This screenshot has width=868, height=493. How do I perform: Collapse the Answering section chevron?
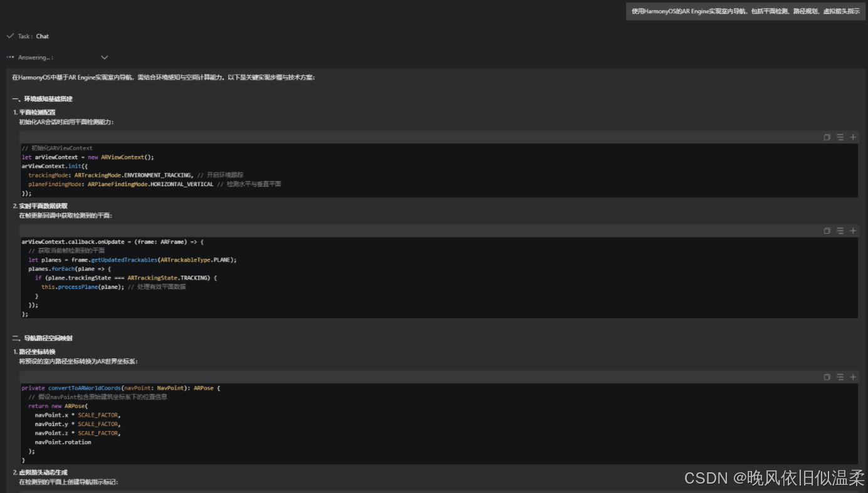[x=105, y=57]
